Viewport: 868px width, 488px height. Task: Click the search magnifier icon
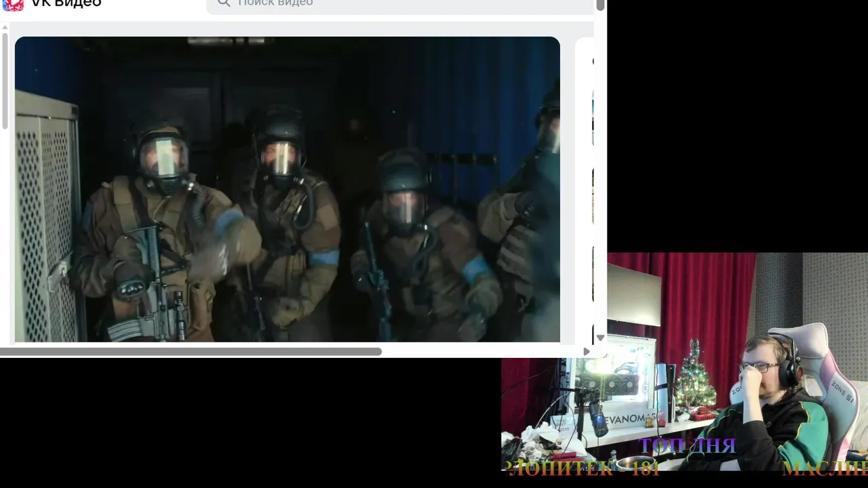[x=224, y=3]
